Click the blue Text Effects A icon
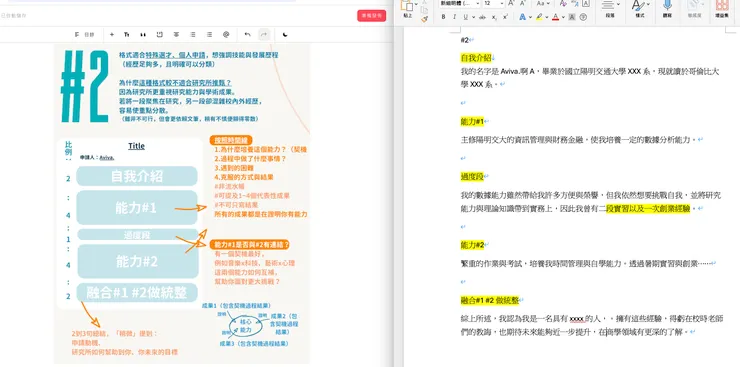 522,17
